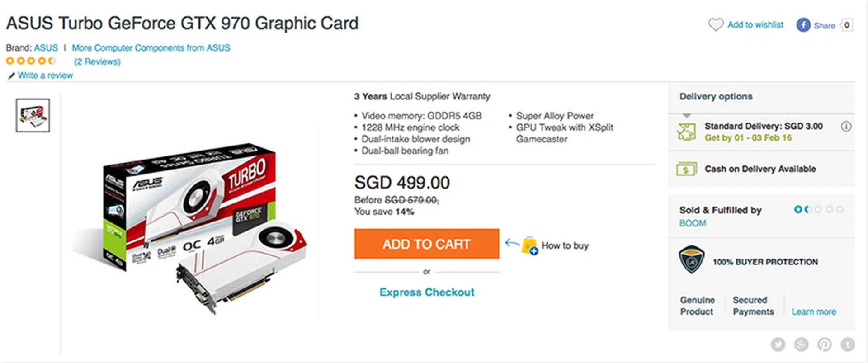This screenshot has width=868, height=363.
Task: Click the How to buy shopping bag icon
Action: pyautogui.click(x=528, y=245)
